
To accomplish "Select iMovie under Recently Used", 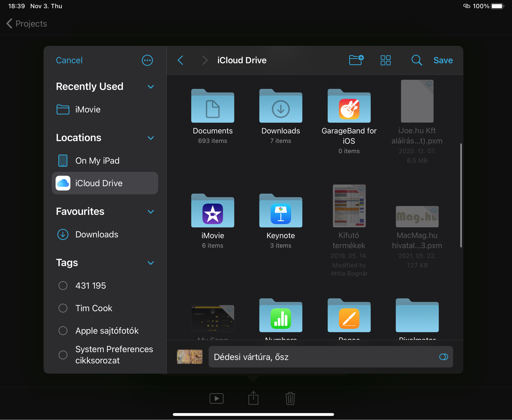I will click(105, 110).
